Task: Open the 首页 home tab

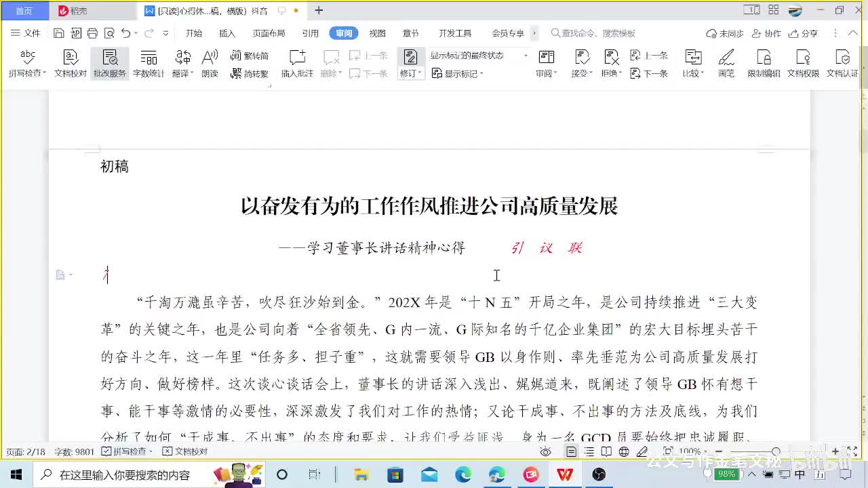Action: 24,11
